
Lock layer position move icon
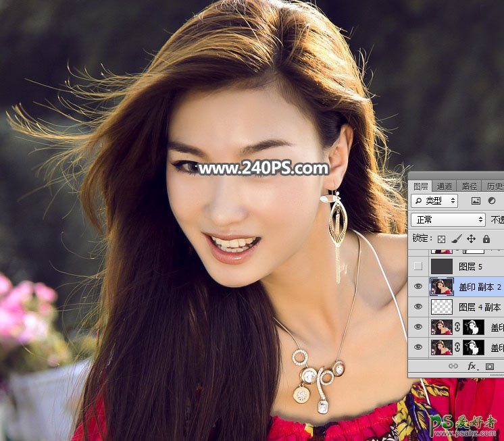click(x=471, y=238)
